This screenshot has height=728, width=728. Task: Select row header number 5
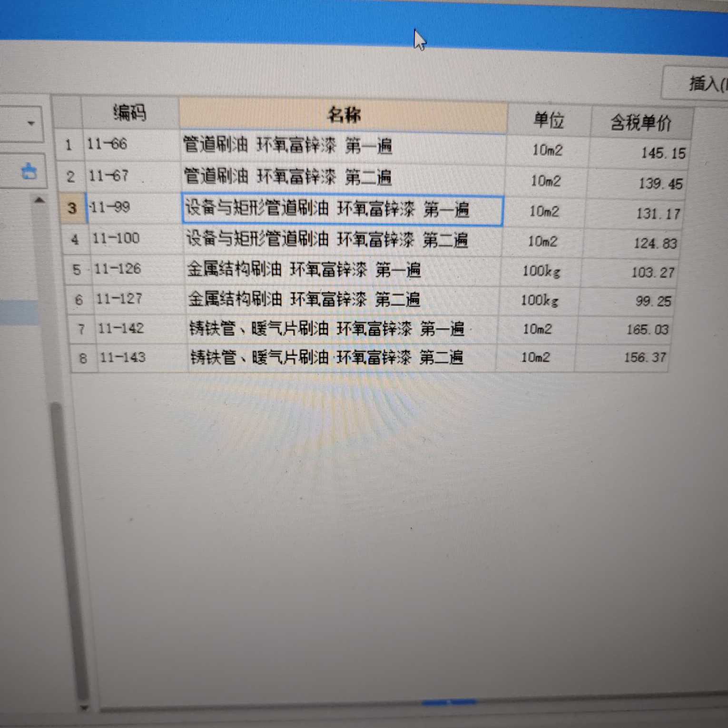click(76, 270)
